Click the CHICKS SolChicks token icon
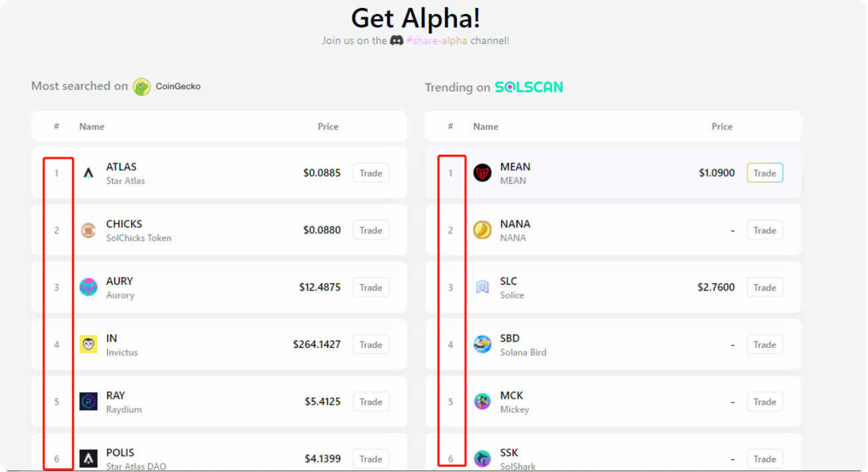Image resolution: width=868 pixels, height=472 pixels. (x=89, y=231)
